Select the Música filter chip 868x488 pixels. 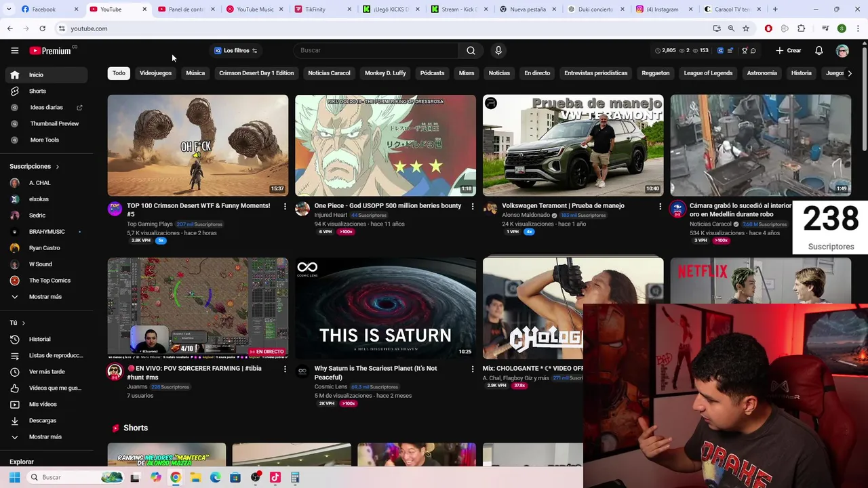(195, 73)
